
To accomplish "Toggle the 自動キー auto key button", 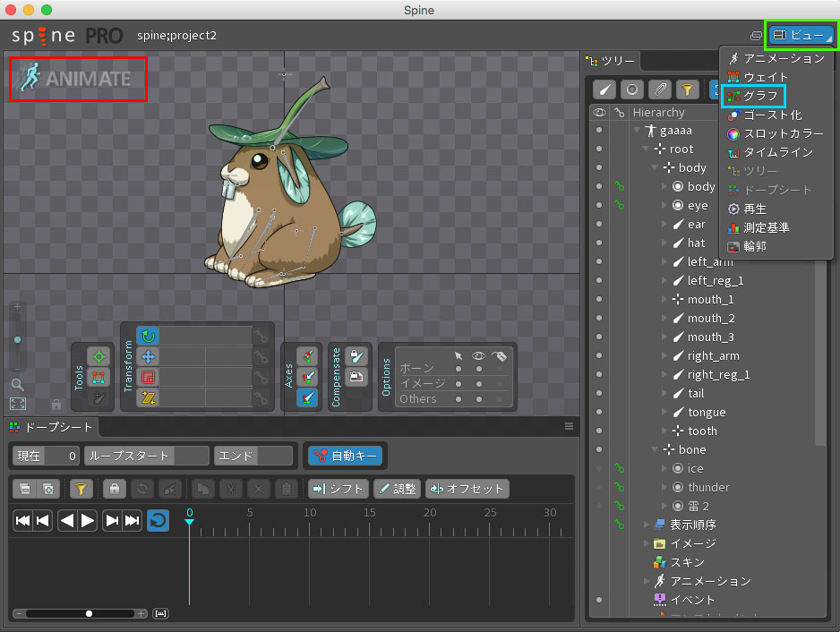I will (x=346, y=456).
